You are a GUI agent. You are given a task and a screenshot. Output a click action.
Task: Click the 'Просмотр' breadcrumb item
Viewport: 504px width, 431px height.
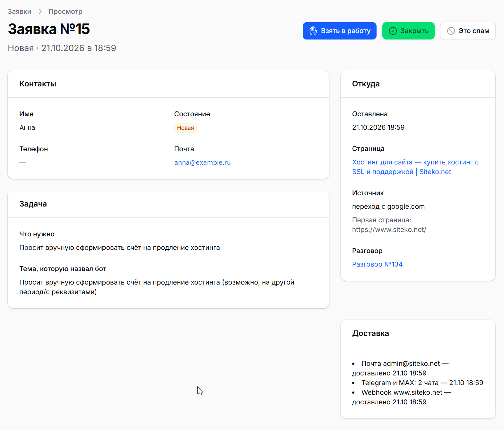click(x=65, y=12)
